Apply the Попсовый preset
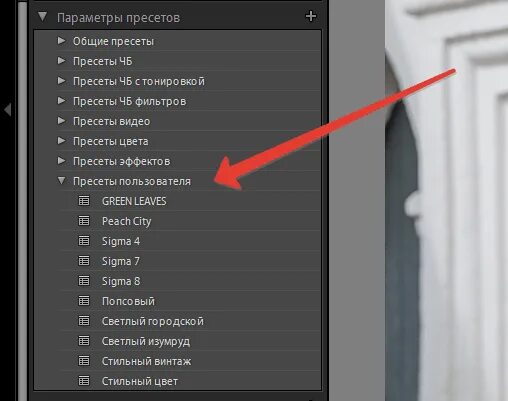 [128, 301]
